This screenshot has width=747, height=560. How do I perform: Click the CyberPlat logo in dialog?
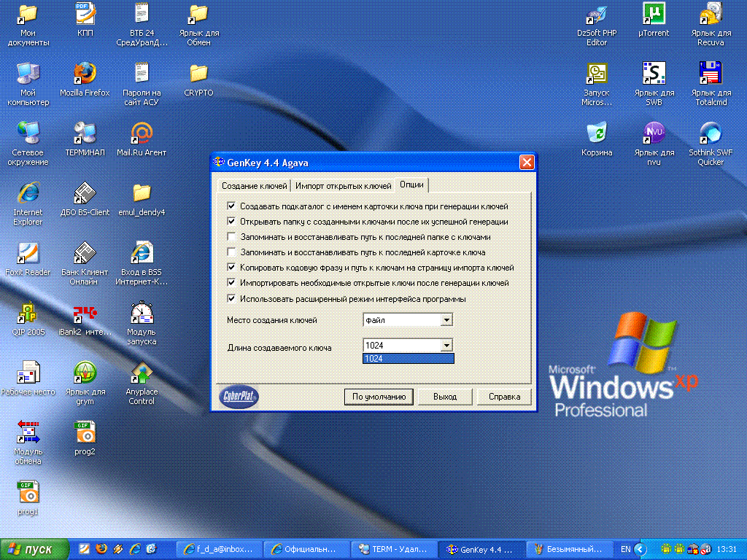click(x=239, y=397)
